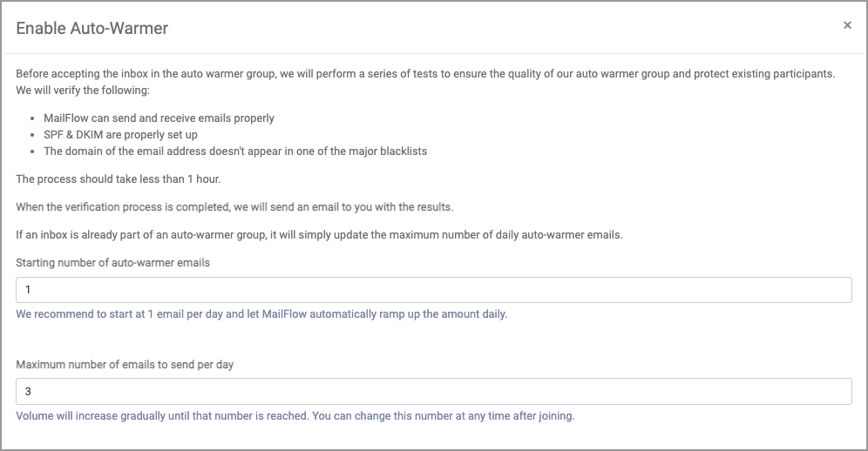Select the 'MailFlow can send and receive' bullet text
The image size is (868, 451).
click(159, 118)
